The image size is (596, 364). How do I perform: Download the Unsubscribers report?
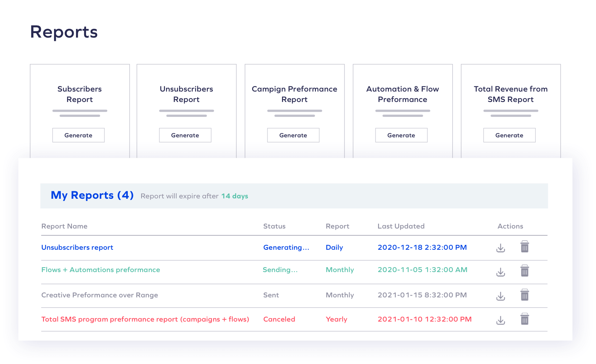501,247
